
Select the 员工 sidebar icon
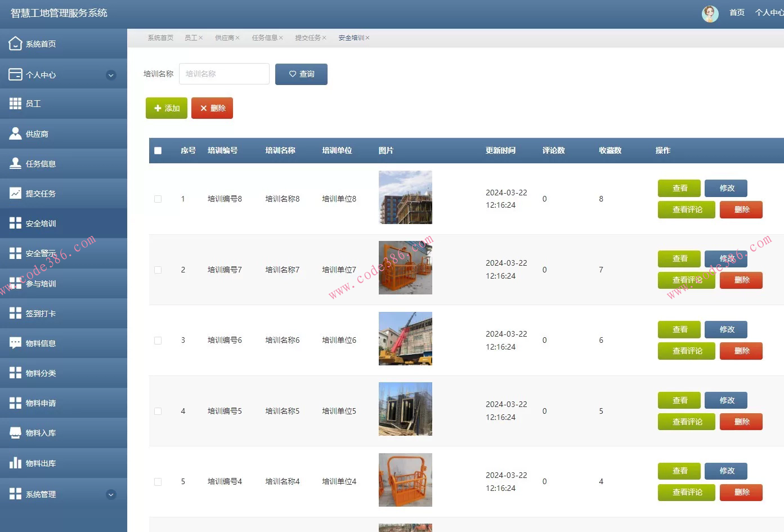(15, 103)
